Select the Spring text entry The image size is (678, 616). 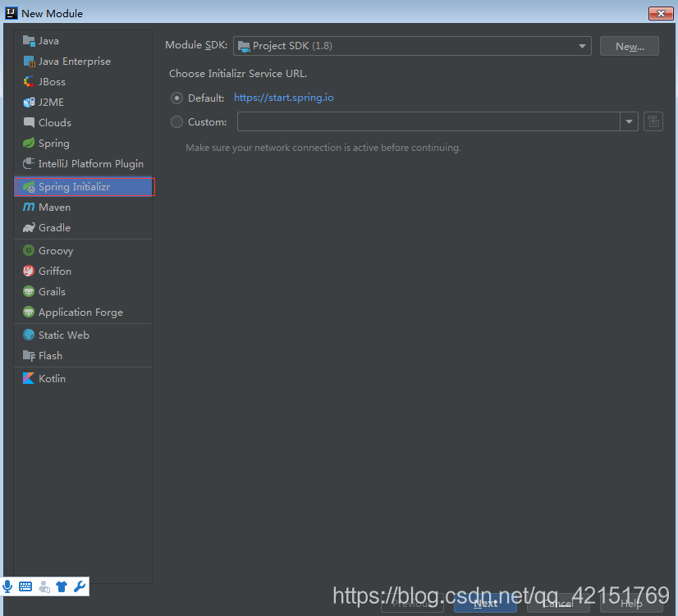pos(54,144)
